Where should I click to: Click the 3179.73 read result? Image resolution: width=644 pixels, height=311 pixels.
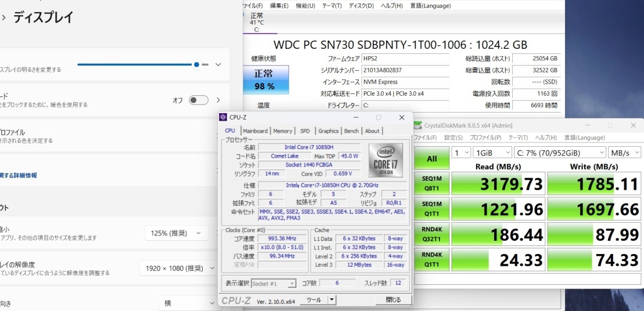tap(498, 183)
